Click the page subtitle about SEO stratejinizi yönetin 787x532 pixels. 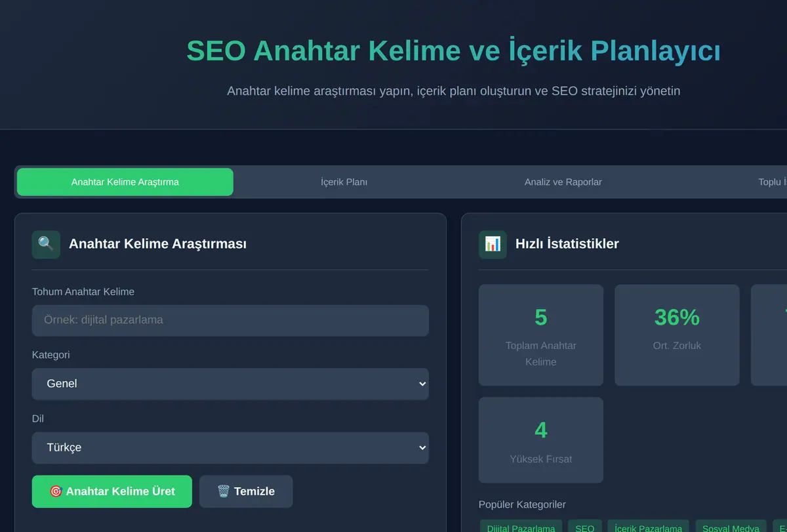[x=453, y=91]
